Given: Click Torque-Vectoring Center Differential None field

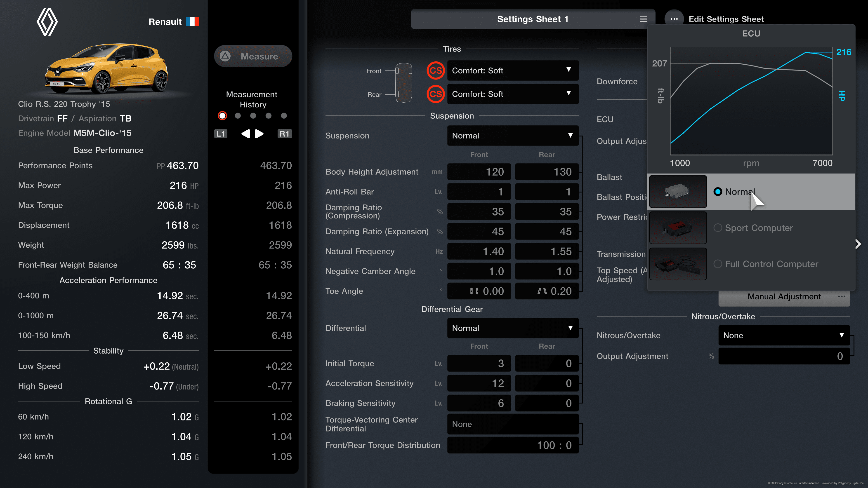Looking at the screenshot, I should click(x=512, y=424).
